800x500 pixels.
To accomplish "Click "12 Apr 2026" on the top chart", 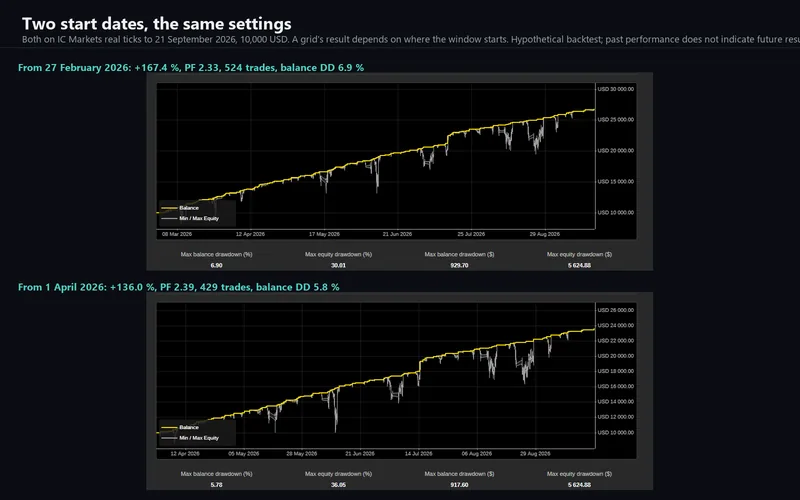I will (x=250, y=234).
